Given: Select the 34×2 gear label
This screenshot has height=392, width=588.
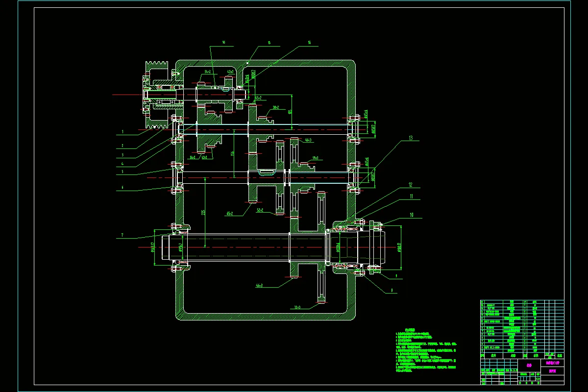Looking at the screenshot, I should click(207, 72).
